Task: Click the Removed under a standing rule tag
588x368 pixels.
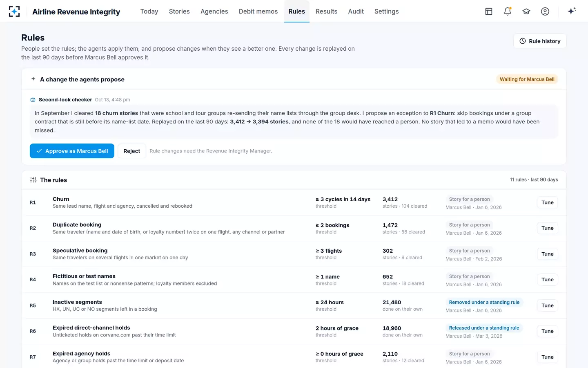Action: point(484,302)
